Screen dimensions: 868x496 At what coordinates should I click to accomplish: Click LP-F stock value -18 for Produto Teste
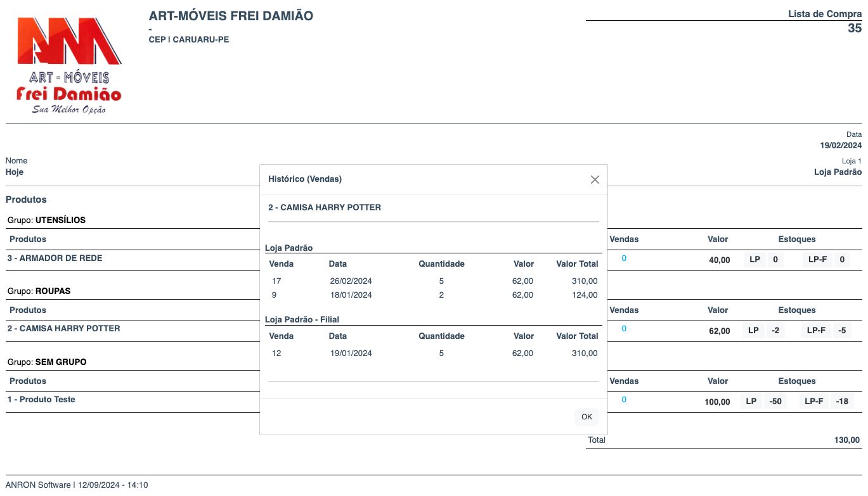tap(842, 402)
